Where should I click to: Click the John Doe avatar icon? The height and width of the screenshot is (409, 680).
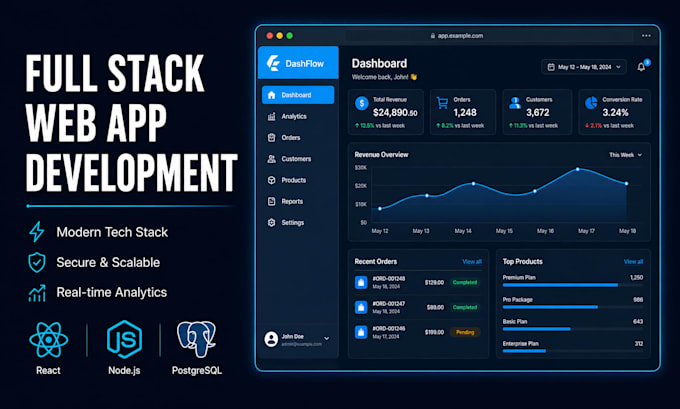[x=271, y=339]
